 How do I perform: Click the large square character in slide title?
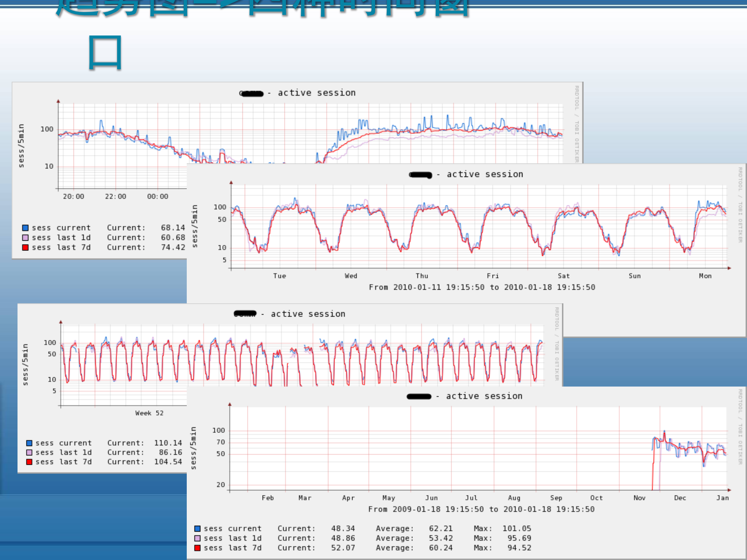coord(105,52)
